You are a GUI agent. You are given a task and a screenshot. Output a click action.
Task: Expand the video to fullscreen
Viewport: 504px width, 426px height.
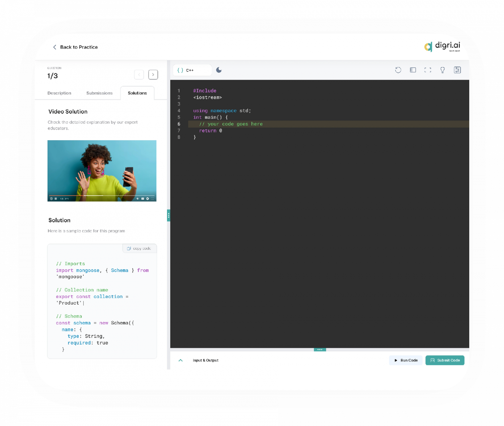[x=153, y=199]
